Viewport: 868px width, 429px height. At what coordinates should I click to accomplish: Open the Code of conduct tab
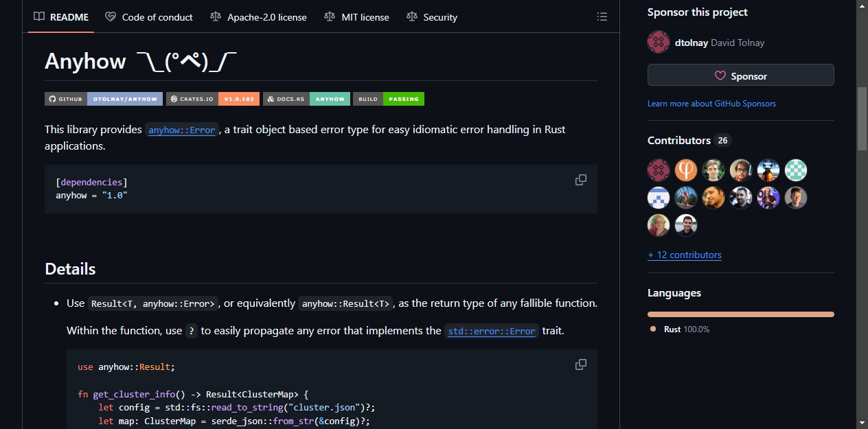[x=149, y=17]
